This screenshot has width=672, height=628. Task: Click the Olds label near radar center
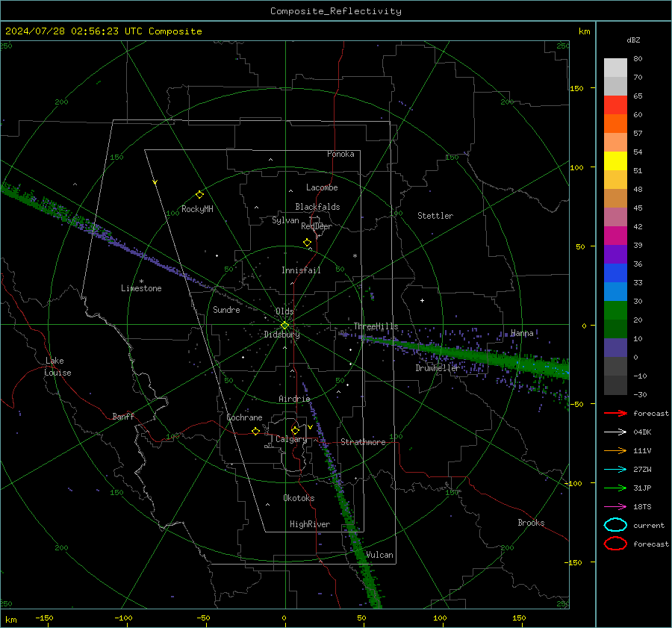point(284,311)
